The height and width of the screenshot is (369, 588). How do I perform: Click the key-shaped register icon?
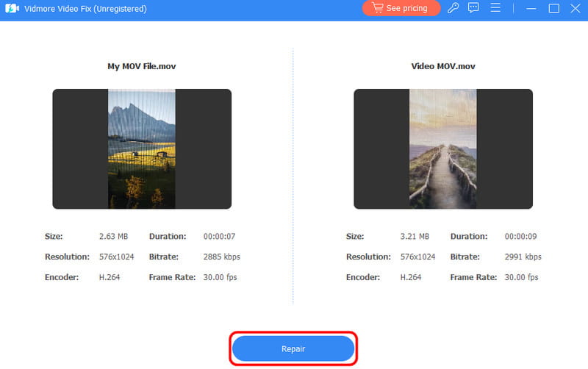454,8
